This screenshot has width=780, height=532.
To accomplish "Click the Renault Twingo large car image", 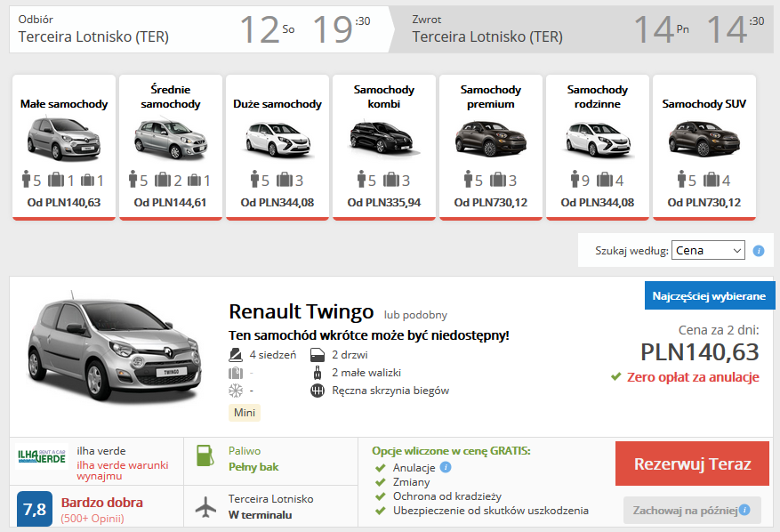I will [115, 349].
